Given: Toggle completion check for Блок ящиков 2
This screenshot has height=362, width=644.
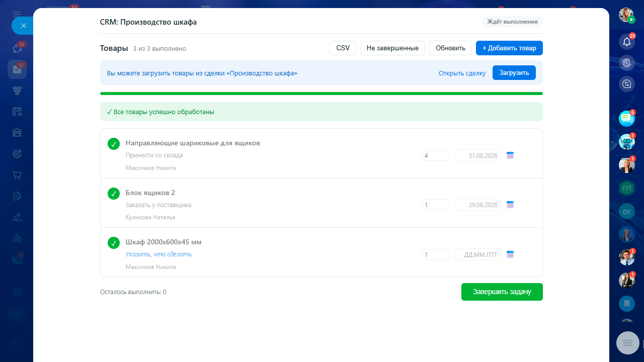Looking at the screenshot, I should tap(114, 193).
